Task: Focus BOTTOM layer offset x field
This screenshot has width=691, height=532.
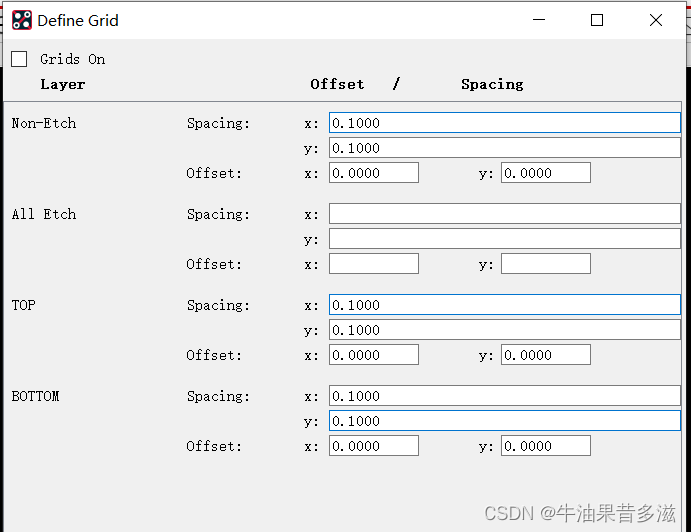Action: tap(373, 446)
